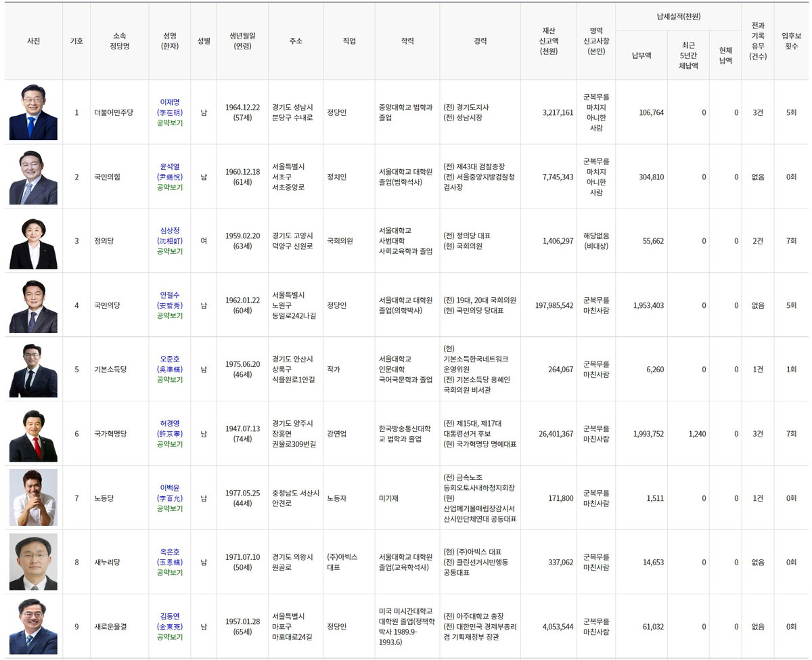
Task: Click the birthdate cell 1947.07.13
Action: [x=242, y=434]
